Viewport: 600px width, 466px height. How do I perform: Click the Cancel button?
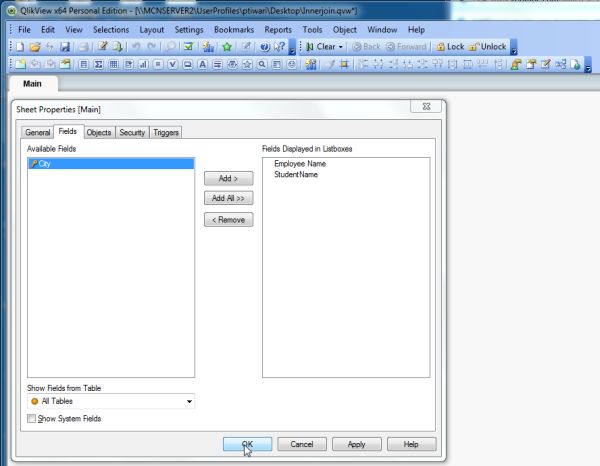302,444
